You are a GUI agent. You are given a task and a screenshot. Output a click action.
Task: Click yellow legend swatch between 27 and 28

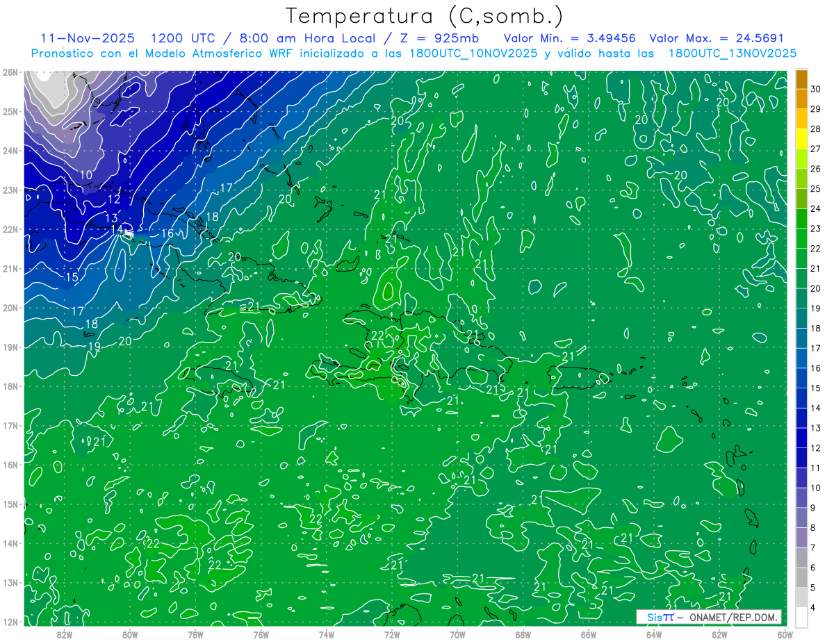click(x=801, y=139)
